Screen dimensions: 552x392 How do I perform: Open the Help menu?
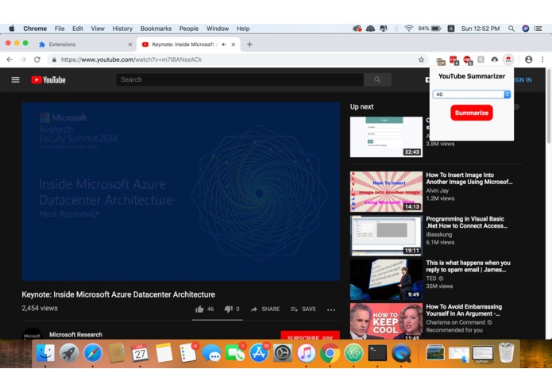click(x=243, y=29)
